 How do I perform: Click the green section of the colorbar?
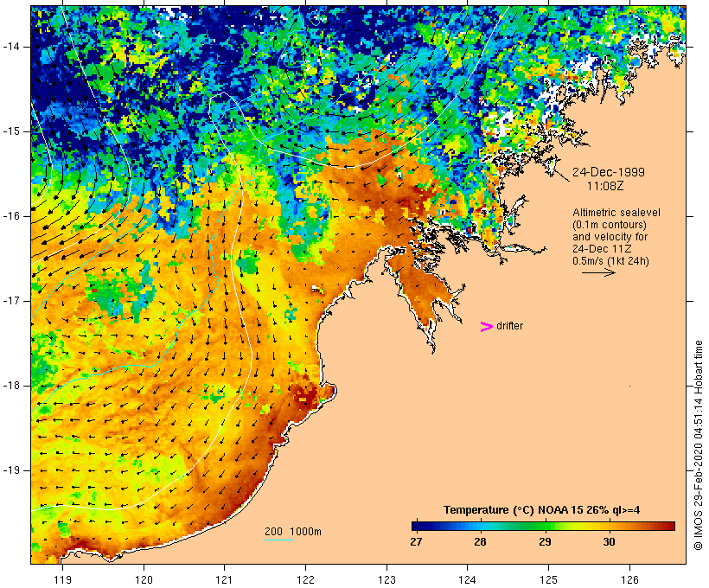pos(538,526)
